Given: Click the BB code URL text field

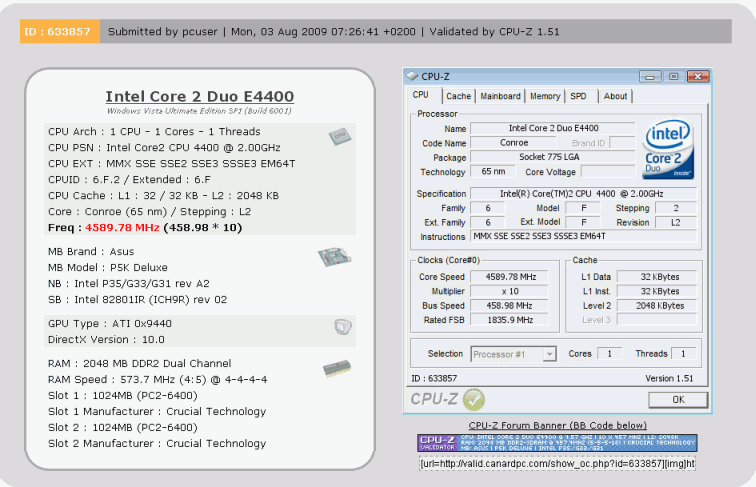Looking at the screenshot, I should click(x=557, y=464).
